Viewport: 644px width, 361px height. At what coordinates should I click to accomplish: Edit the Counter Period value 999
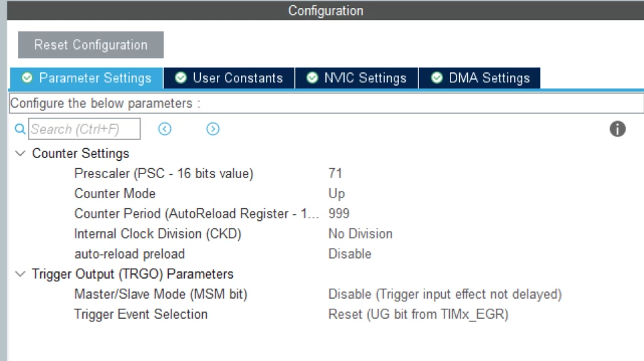tap(339, 214)
